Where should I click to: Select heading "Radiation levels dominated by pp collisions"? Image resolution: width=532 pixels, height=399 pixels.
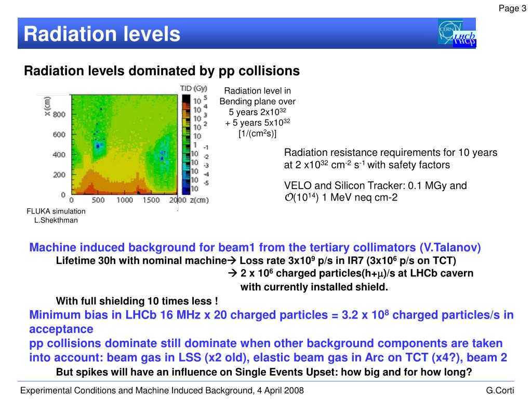pos(162,71)
